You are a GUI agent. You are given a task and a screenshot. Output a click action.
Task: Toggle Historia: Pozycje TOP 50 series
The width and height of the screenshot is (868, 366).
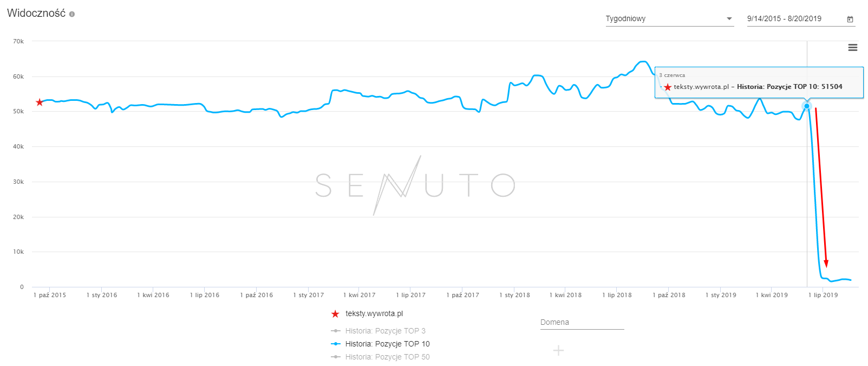387,357
